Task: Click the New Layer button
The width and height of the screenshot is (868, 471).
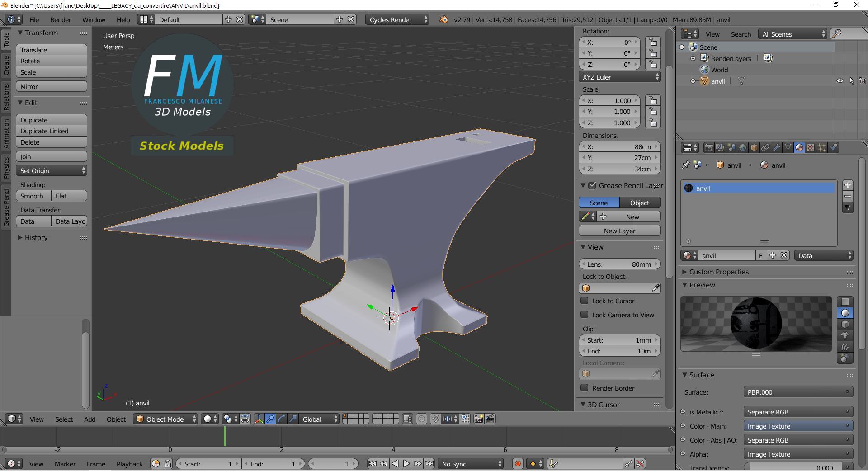Action: click(x=619, y=231)
